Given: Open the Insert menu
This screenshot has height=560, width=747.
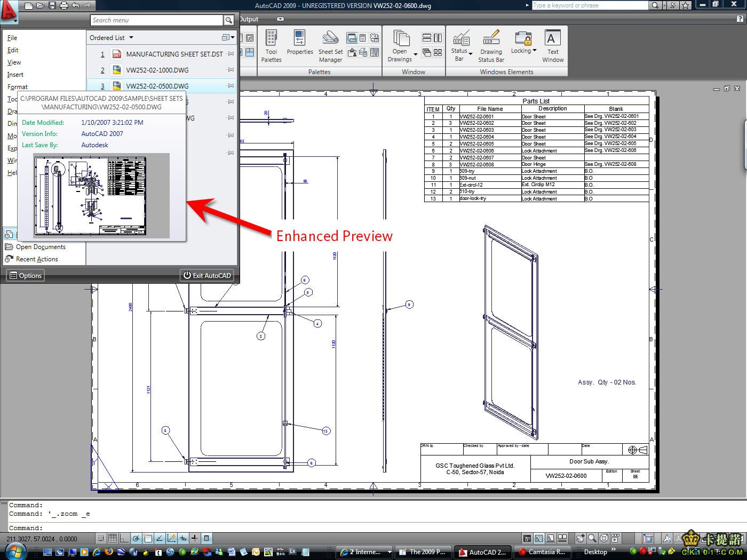Looking at the screenshot, I should pos(15,75).
